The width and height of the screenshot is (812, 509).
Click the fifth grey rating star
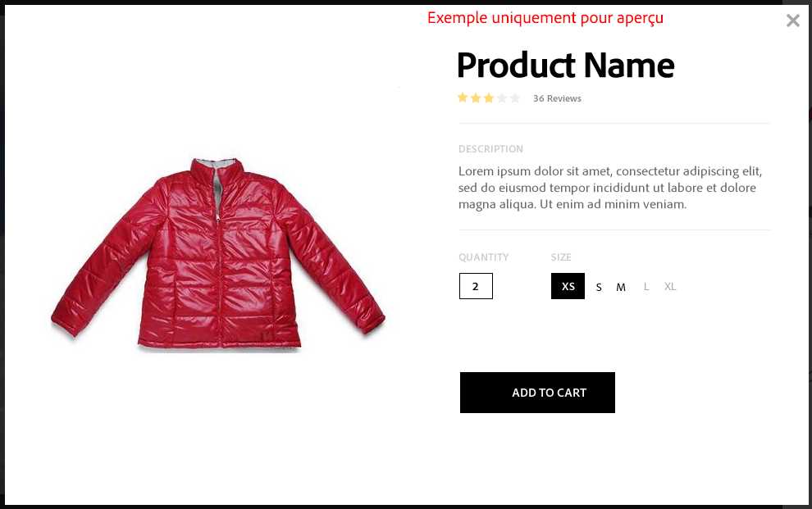[x=515, y=98]
